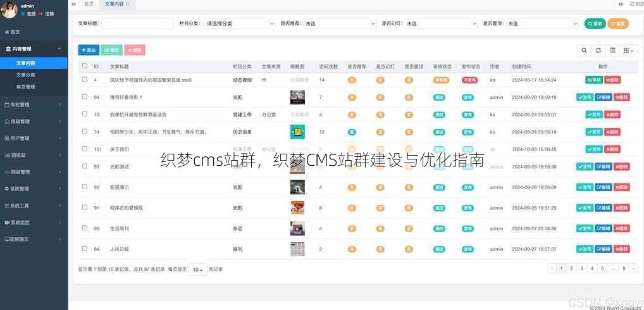Delete the 程序员的爱情观 article
The image size is (644, 310).
pyautogui.click(x=622, y=208)
